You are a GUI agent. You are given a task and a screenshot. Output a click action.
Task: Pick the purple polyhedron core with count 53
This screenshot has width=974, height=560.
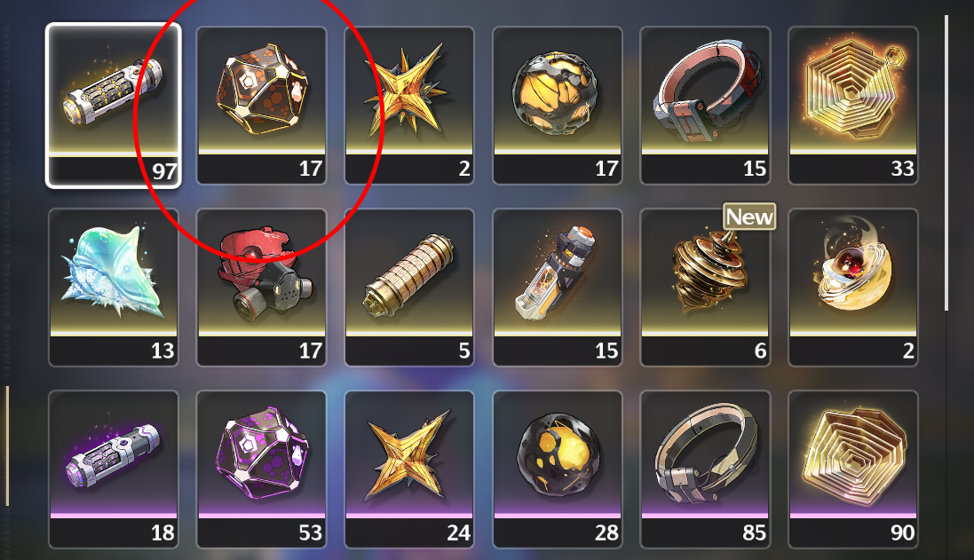(x=262, y=469)
